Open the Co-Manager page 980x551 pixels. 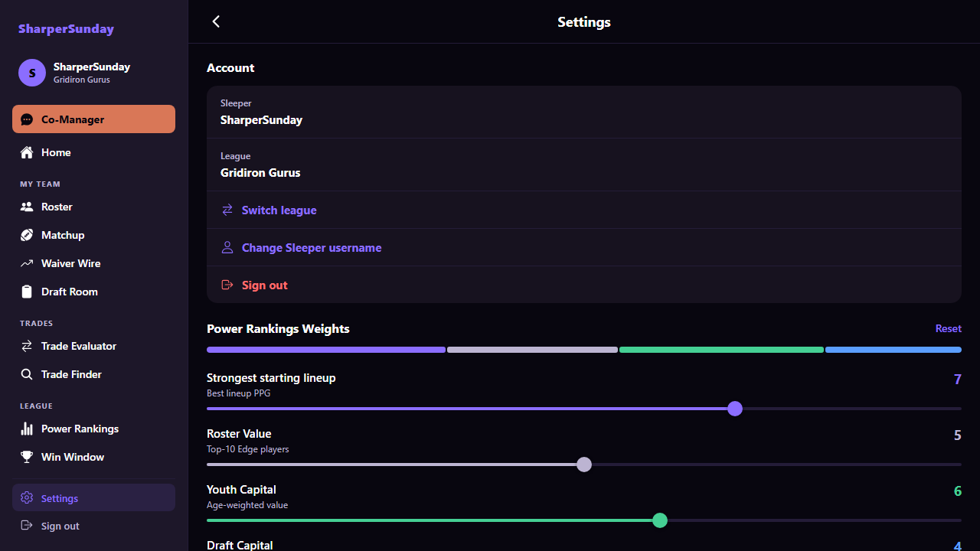click(93, 119)
